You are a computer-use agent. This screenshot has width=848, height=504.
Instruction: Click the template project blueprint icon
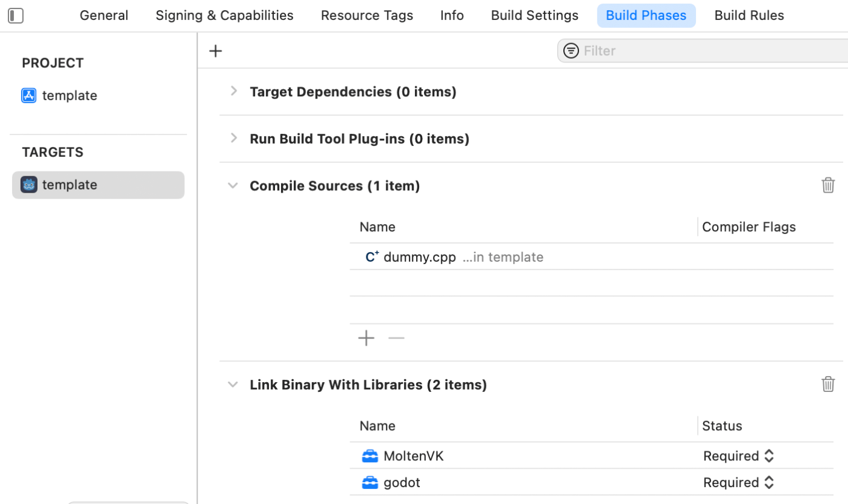28,95
